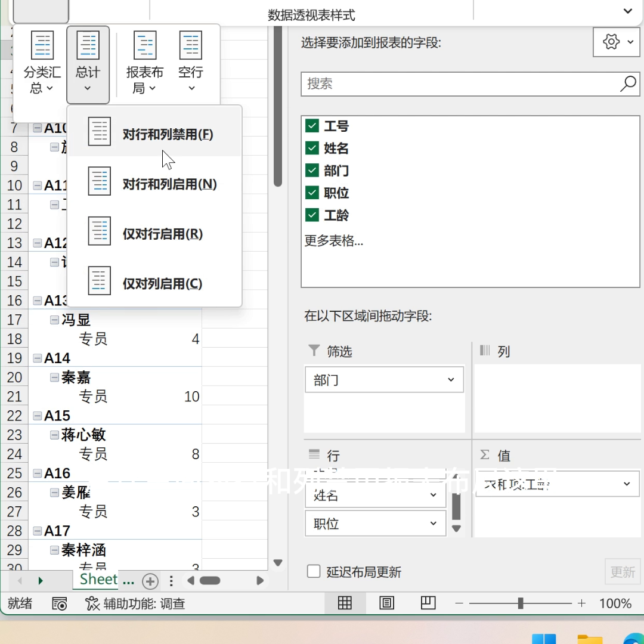Screen dimensions: 644x644
Task: Uncheck the 工号 field checkbox
Action: click(312, 126)
